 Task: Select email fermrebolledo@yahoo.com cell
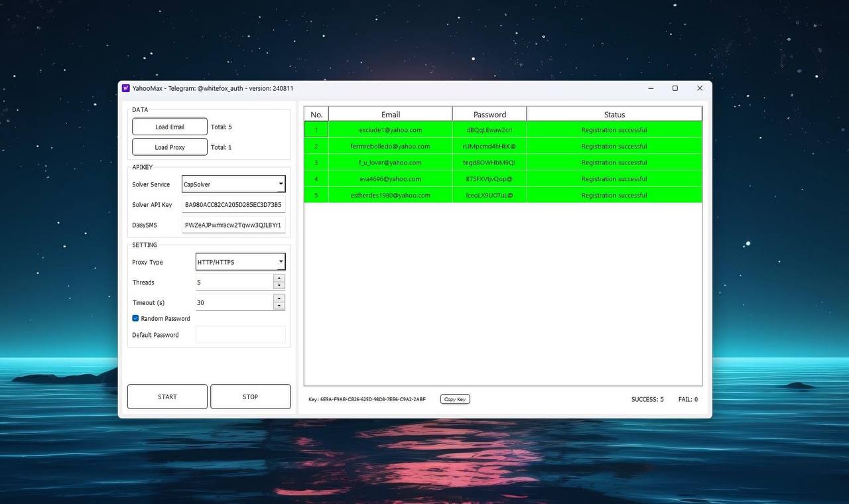(391, 147)
